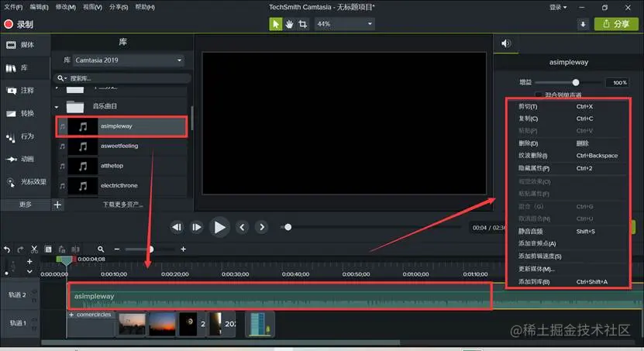Zoom out timeline with minus button

click(117, 249)
